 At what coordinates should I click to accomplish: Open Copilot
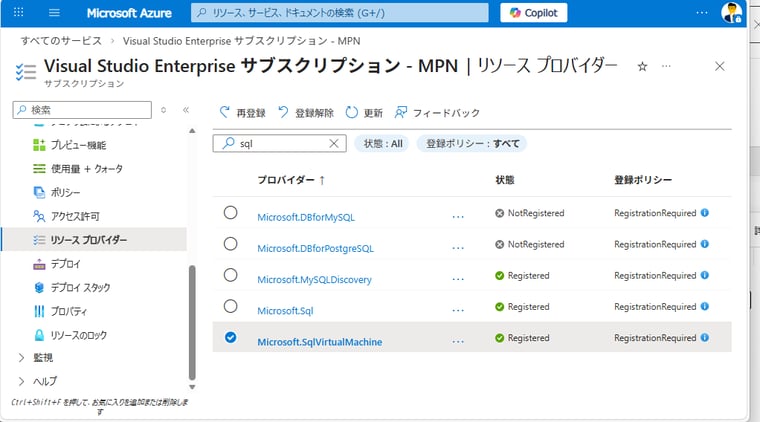point(534,13)
